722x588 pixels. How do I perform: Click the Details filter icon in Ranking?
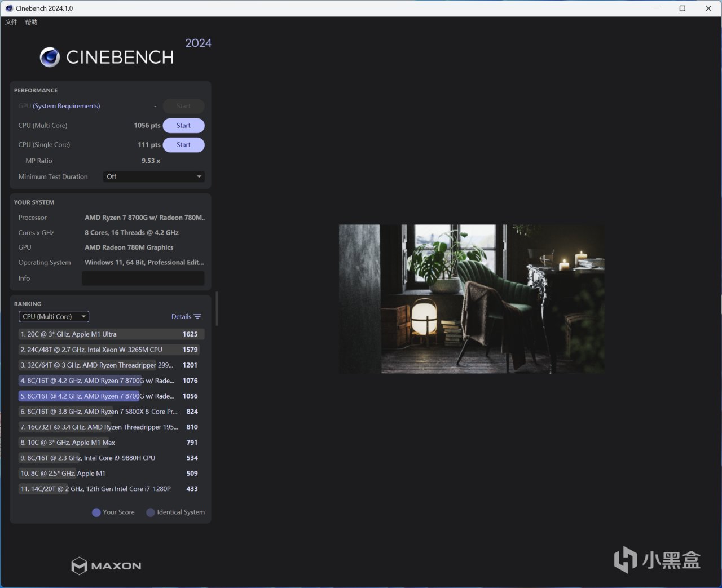[197, 317]
